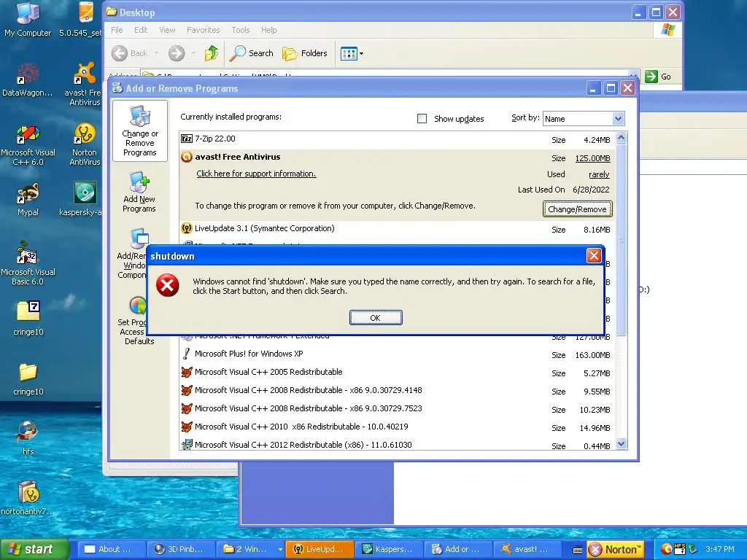Click HFS tray icon

pos(680,550)
